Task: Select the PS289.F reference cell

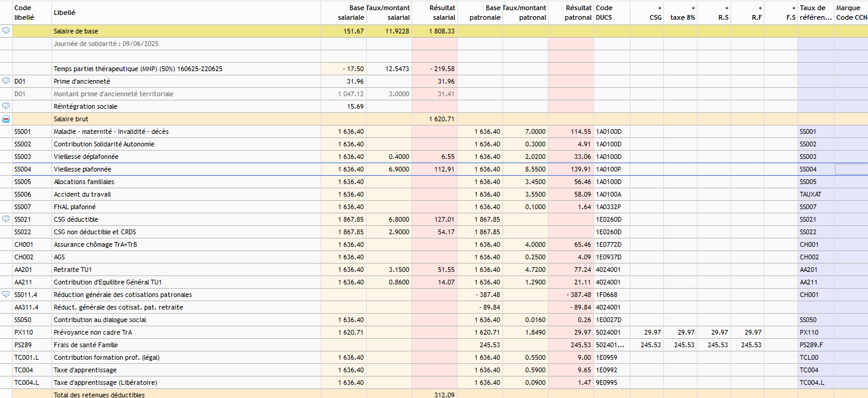Action: 816,345
